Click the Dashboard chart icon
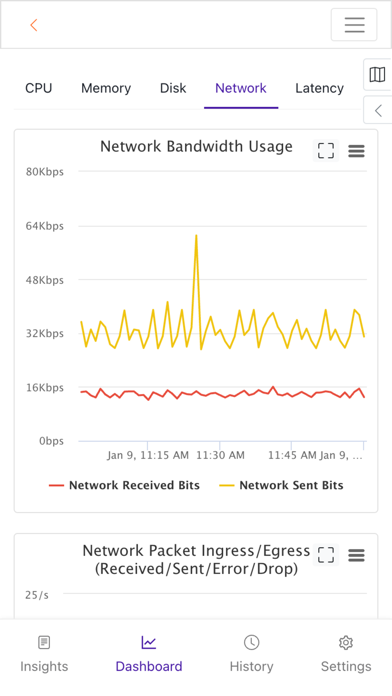Image resolution: width=392 pixels, height=696 pixels. [x=149, y=642]
